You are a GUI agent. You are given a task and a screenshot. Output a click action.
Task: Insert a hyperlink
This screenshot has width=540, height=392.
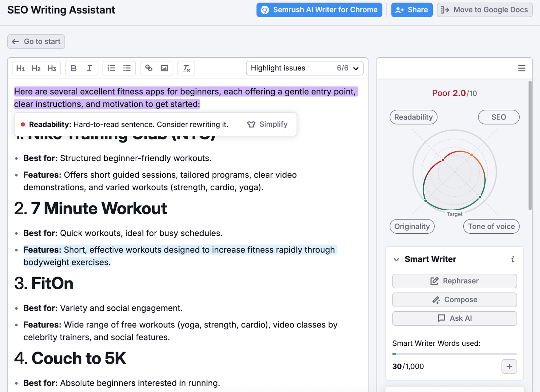point(149,68)
